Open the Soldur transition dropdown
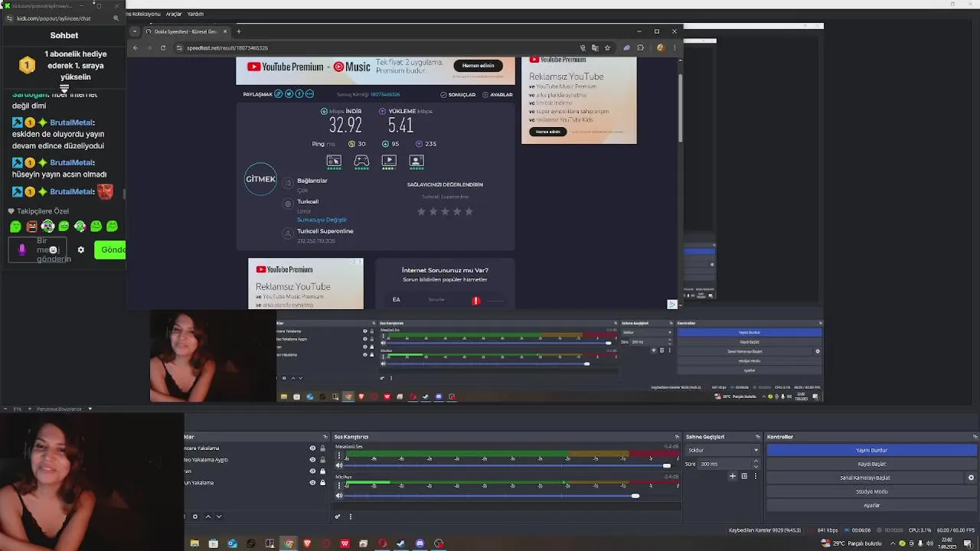The width and height of the screenshot is (980, 551). click(723, 450)
